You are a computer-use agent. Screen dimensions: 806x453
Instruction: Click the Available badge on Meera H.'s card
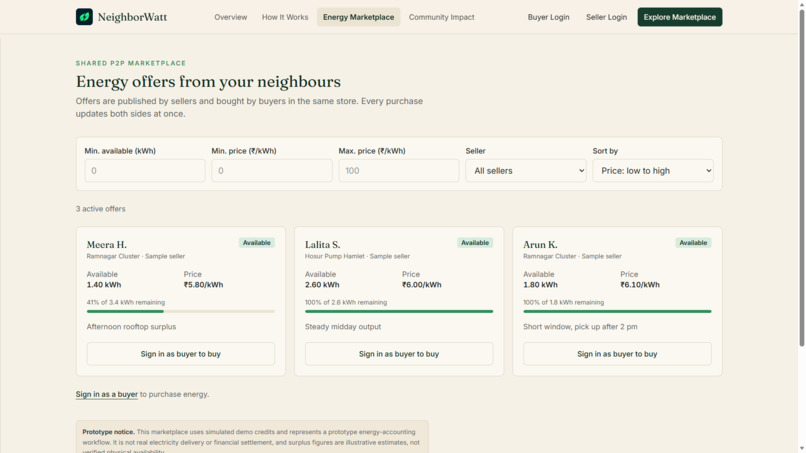click(x=257, y=243)
